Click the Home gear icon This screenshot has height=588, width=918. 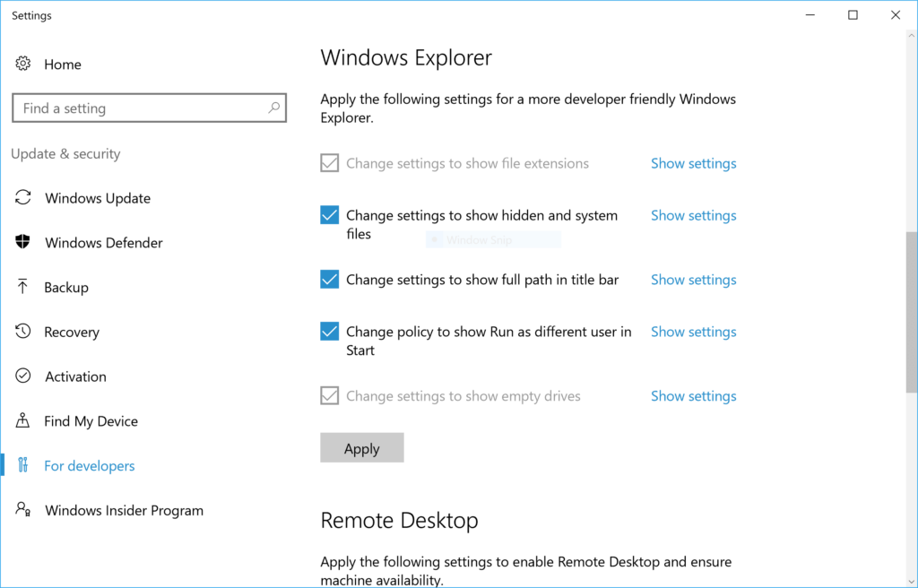22,64
